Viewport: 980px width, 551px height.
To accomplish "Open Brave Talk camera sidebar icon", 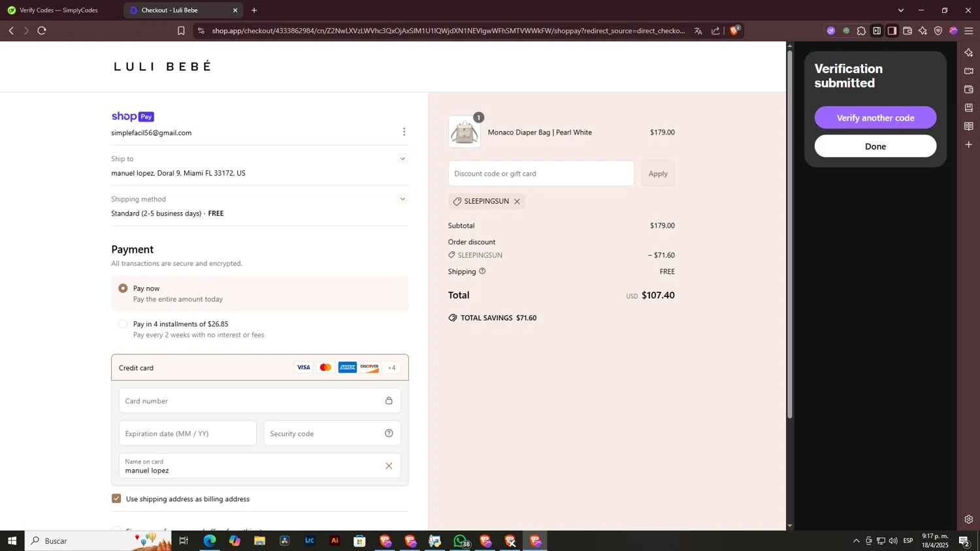I will (969, 71).
